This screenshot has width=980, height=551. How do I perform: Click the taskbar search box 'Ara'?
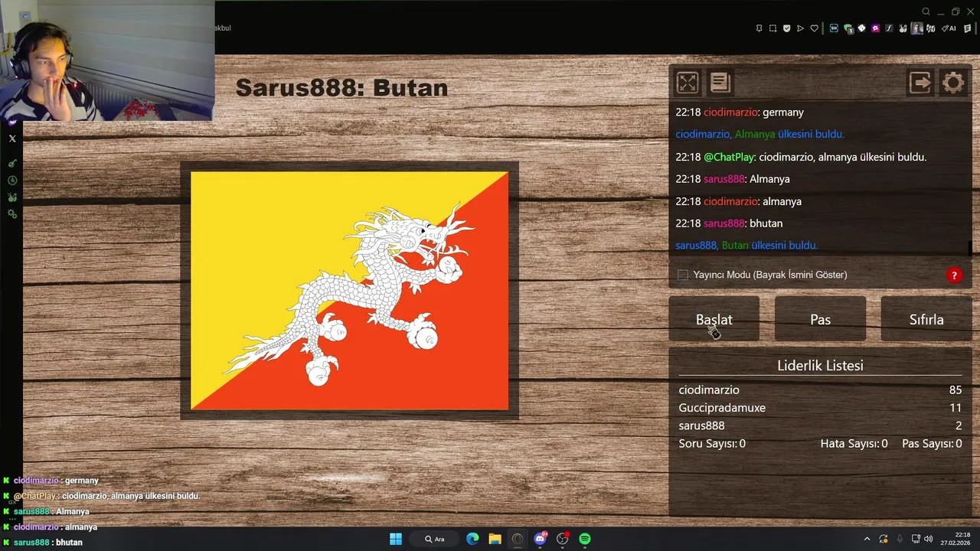[435, 539]
